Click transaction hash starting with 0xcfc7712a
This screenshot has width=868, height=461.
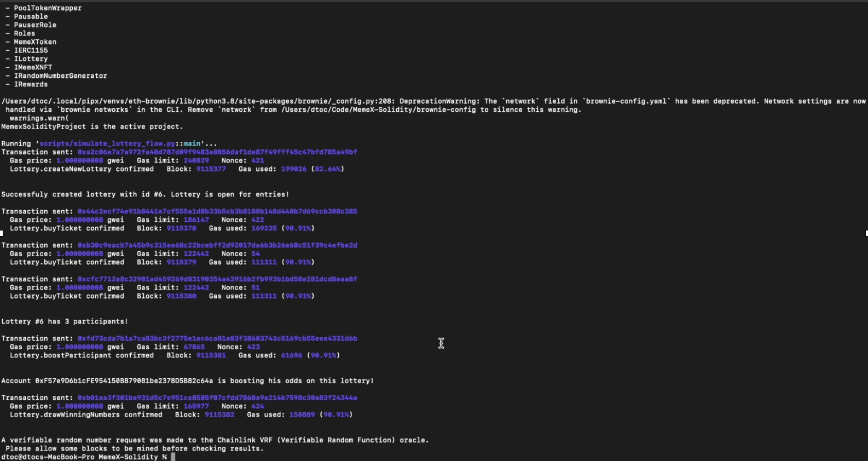click(x=217, y=279)
